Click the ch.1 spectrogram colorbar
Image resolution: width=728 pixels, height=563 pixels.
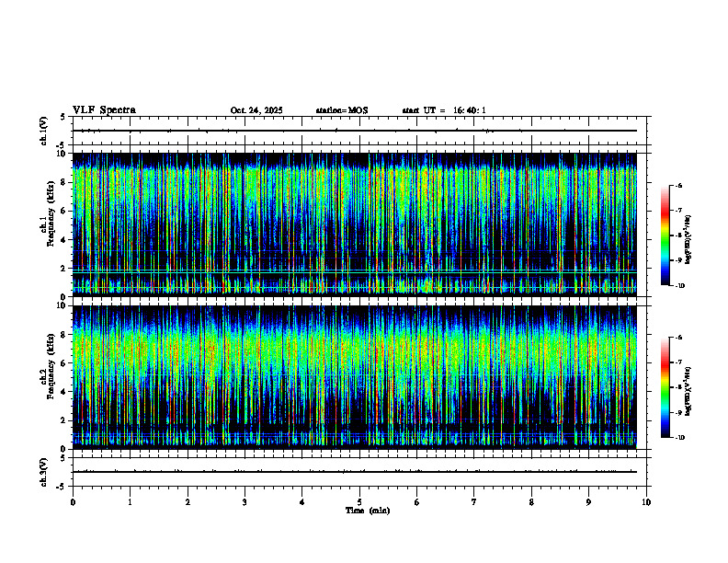(665, 236)
